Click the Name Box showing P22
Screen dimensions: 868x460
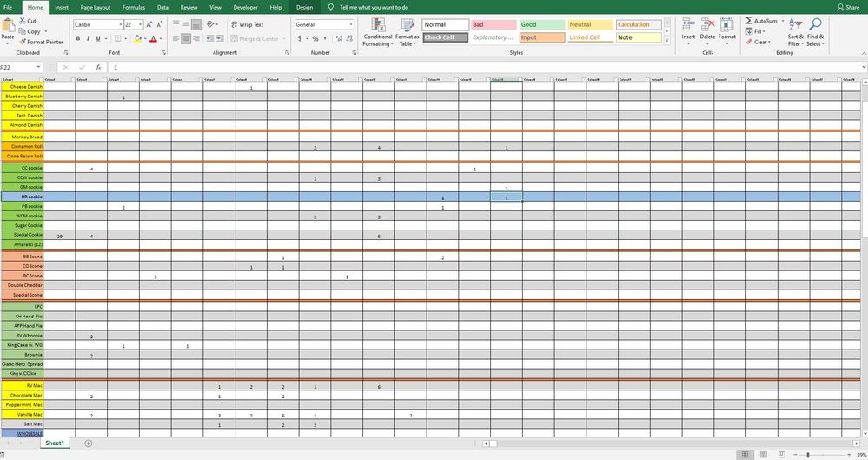21,67
